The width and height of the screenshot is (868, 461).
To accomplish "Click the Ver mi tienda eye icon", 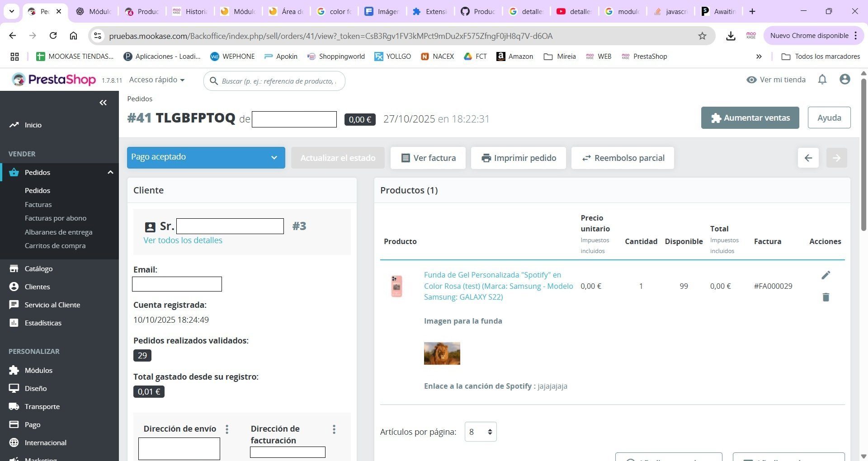I will coord(751,80).
